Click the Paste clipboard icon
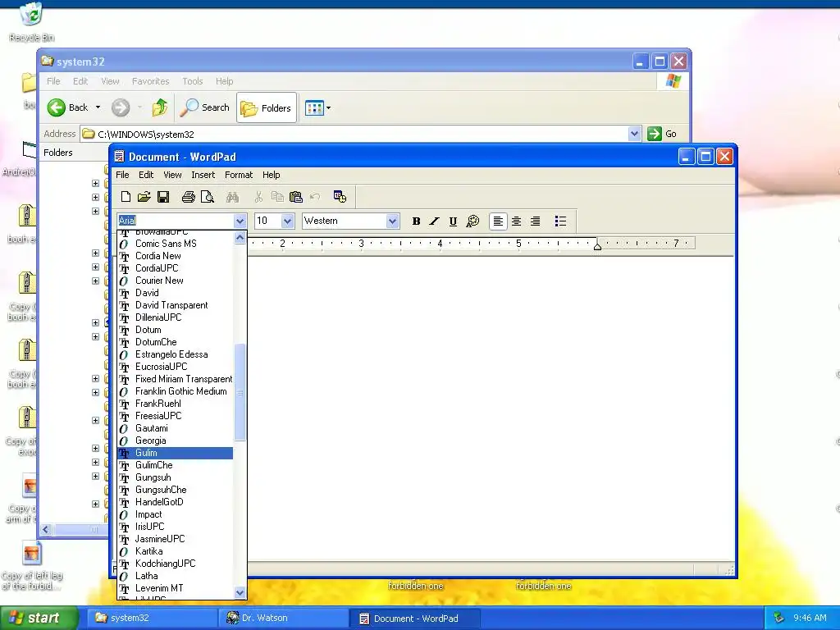The image size is (840, 630). (x=295, y=197)
